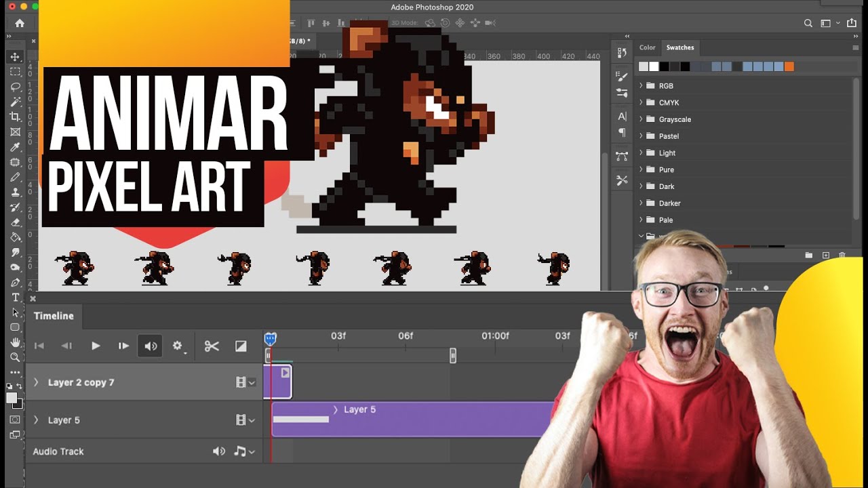Select the Clone Stamp tool
The height and width of the screenshot is (488, 868).
point(15,192)
